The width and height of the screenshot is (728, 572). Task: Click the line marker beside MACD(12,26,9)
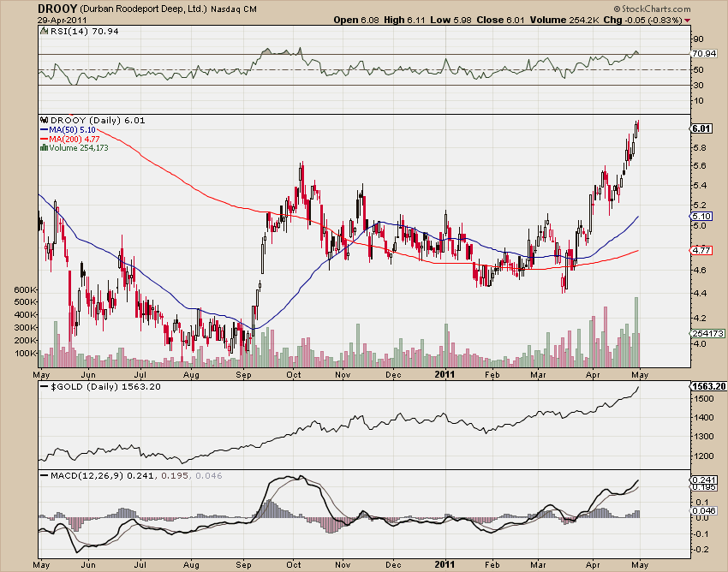coord(45,475)
